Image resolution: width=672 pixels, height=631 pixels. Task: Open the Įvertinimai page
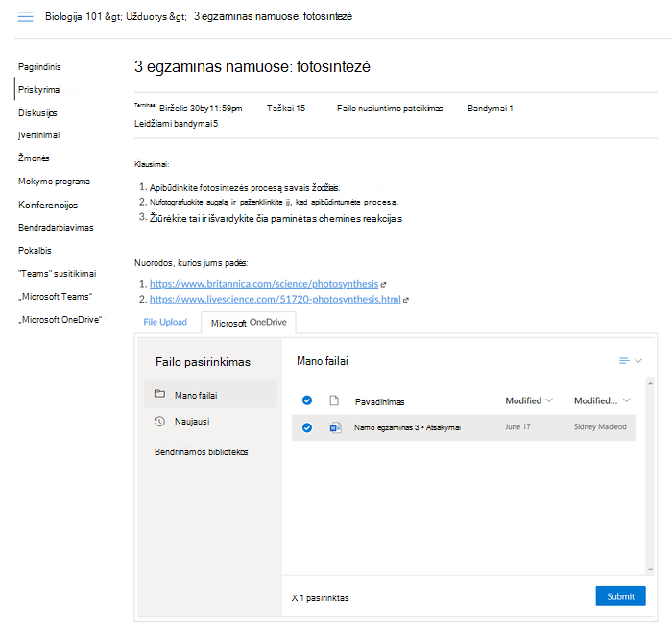click(x=39, y=135)
